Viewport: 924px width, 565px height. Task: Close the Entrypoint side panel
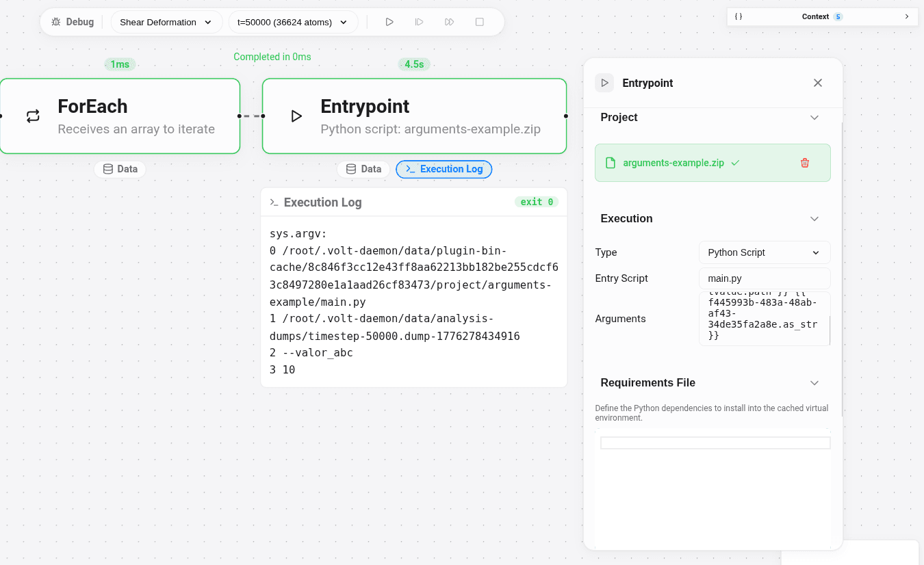click(x=818, y=83)
